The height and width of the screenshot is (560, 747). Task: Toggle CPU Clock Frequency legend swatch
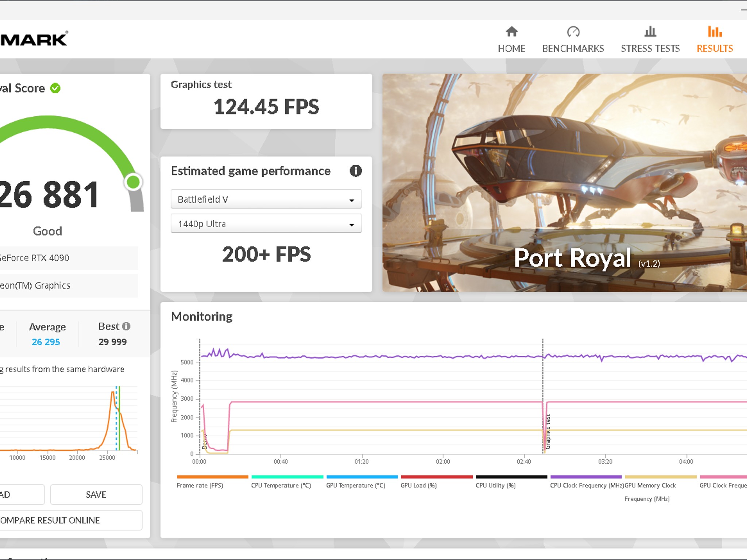pyautogui.click(x=586, y=477)
